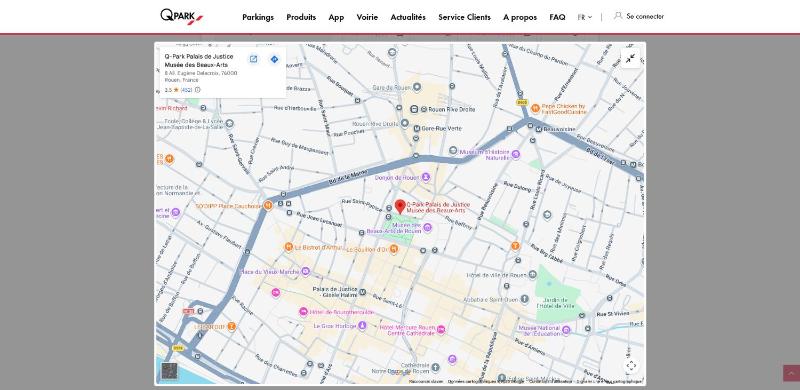Click the Q-Park logo
800x390 pixels.
(x=181, y=16)
